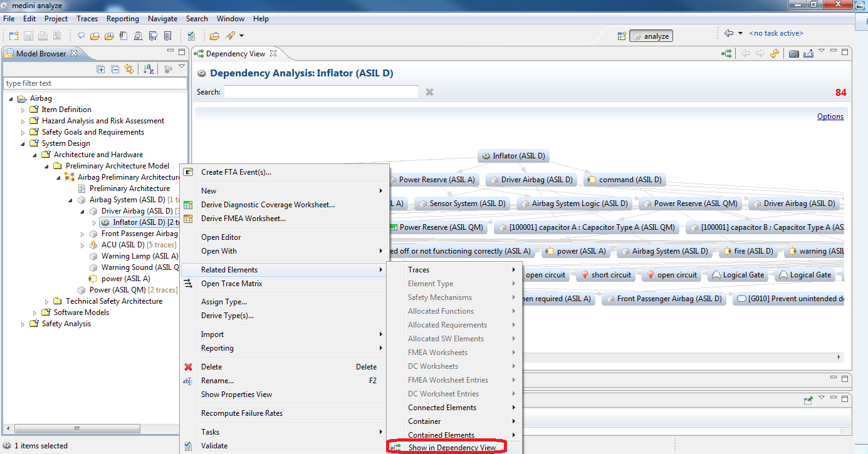
Task: Click the Options link
Action: (x=830, y=116)
